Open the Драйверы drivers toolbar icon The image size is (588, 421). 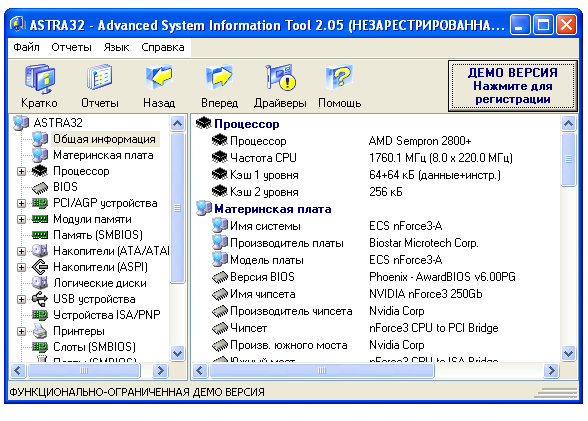280,77
